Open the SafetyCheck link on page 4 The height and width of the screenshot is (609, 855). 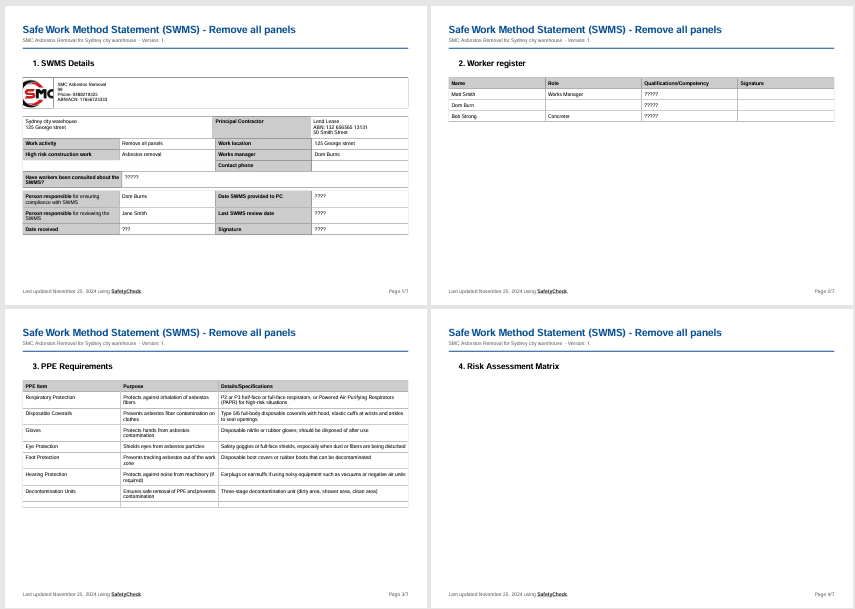click(x=551, y=594)
